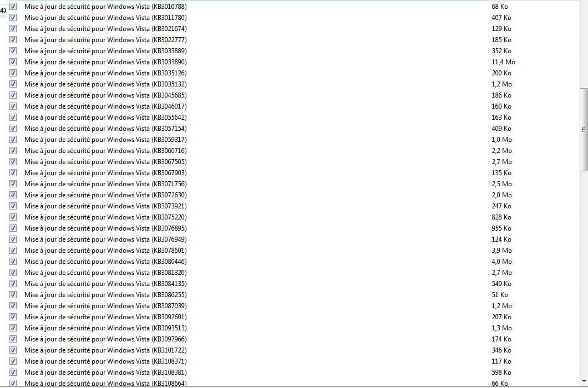
Task: Select the KB3093513 update entry
Action: pos(105,328)
